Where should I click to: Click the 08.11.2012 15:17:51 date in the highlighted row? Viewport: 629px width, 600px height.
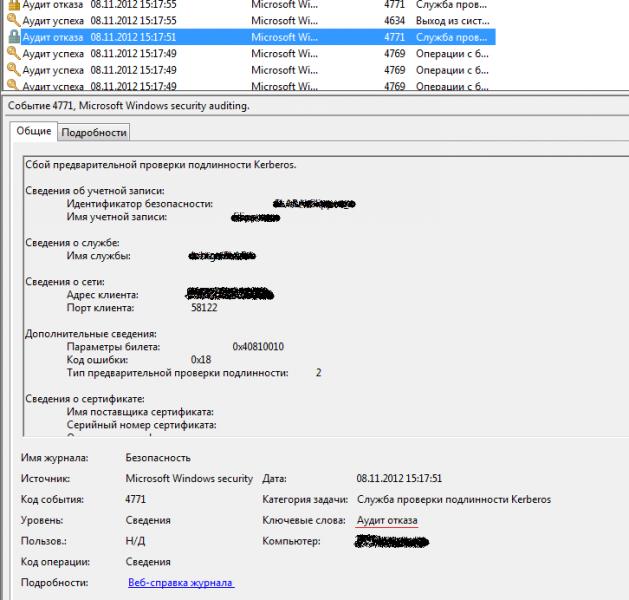[133, 37]
